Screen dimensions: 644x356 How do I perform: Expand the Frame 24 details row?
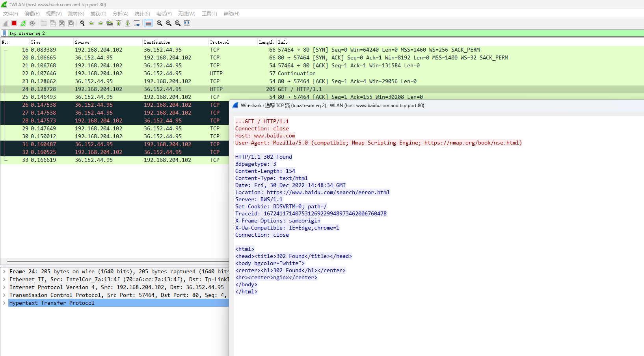(x=4, y=271)
